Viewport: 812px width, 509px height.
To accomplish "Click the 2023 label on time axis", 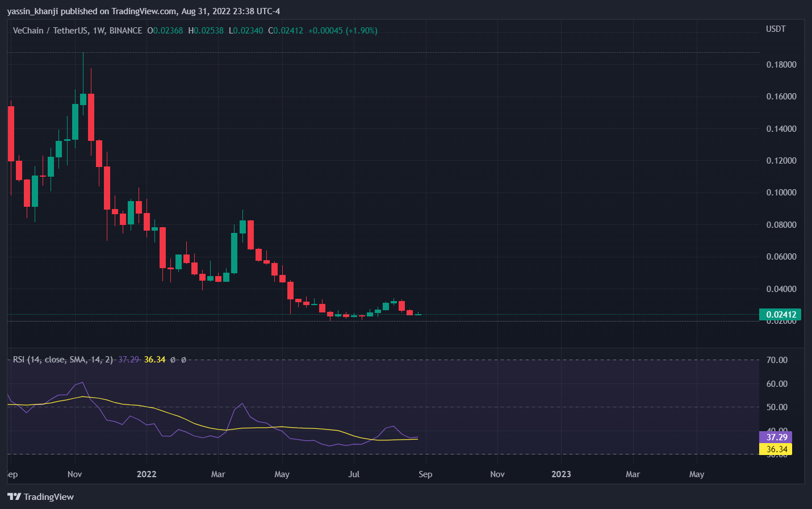I will pyautogui.click(x=561, y=474).
